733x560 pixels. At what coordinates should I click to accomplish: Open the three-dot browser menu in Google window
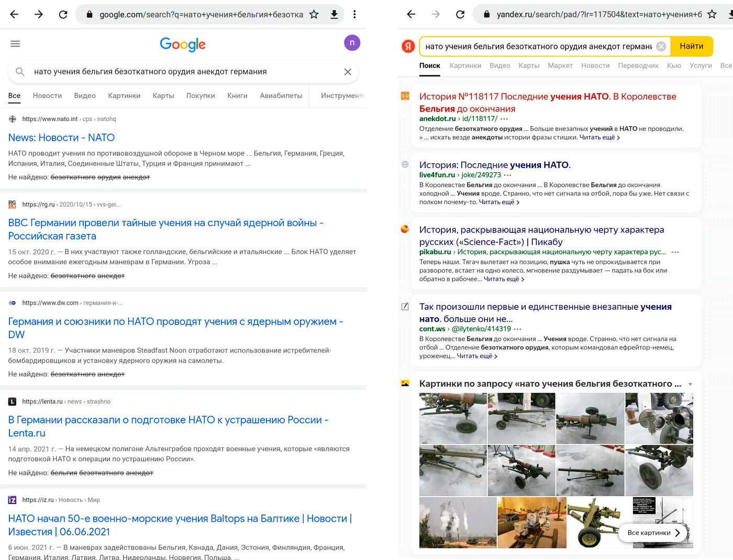354,15
